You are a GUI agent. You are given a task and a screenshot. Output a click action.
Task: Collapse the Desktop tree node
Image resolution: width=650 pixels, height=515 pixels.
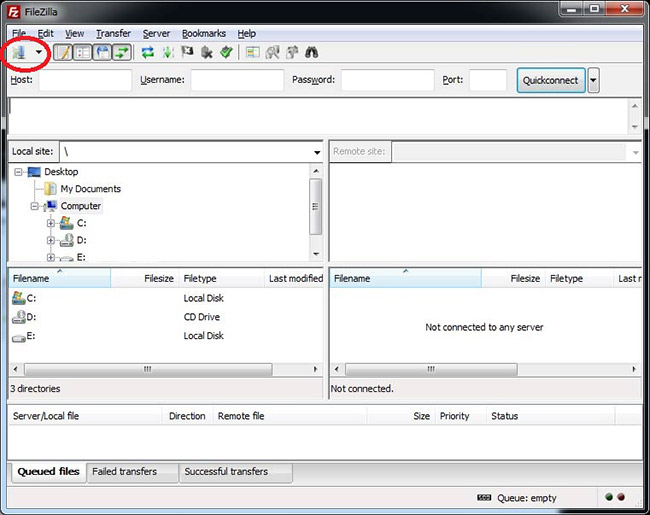[x=18, y=172]
